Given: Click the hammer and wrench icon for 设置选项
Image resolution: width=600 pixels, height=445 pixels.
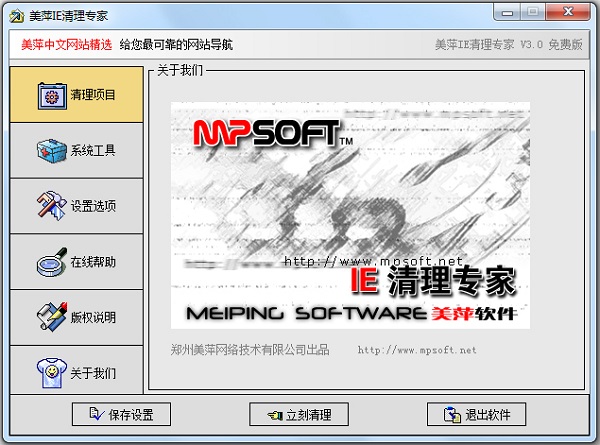Looking at the screenshot, I should (x=52, y=205).
